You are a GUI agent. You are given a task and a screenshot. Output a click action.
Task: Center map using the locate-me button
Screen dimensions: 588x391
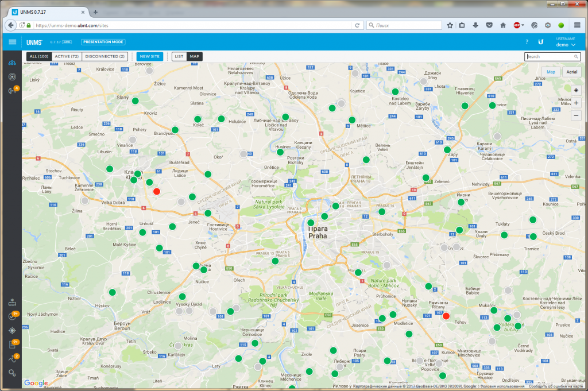[576, 90]
